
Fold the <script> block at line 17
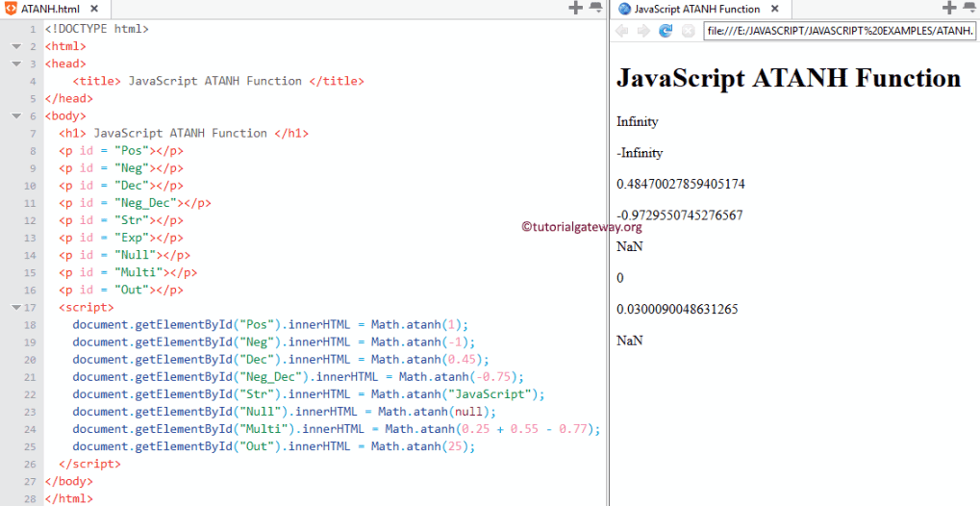pos(16,307)
